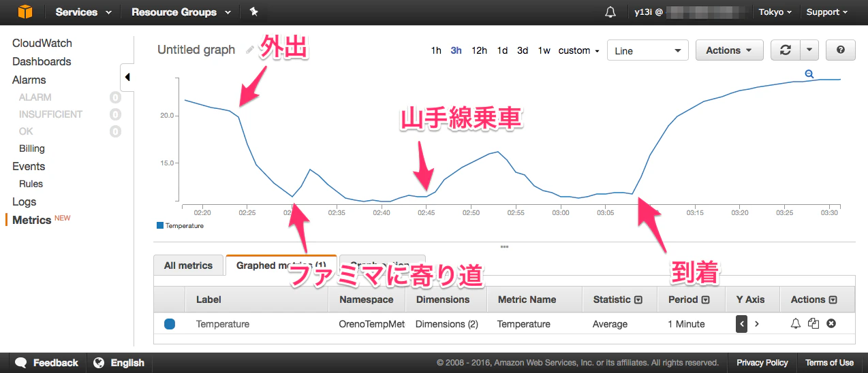
Task: Open the Line graph type selector
Action: pyautogui.click(x=647, y=50)
